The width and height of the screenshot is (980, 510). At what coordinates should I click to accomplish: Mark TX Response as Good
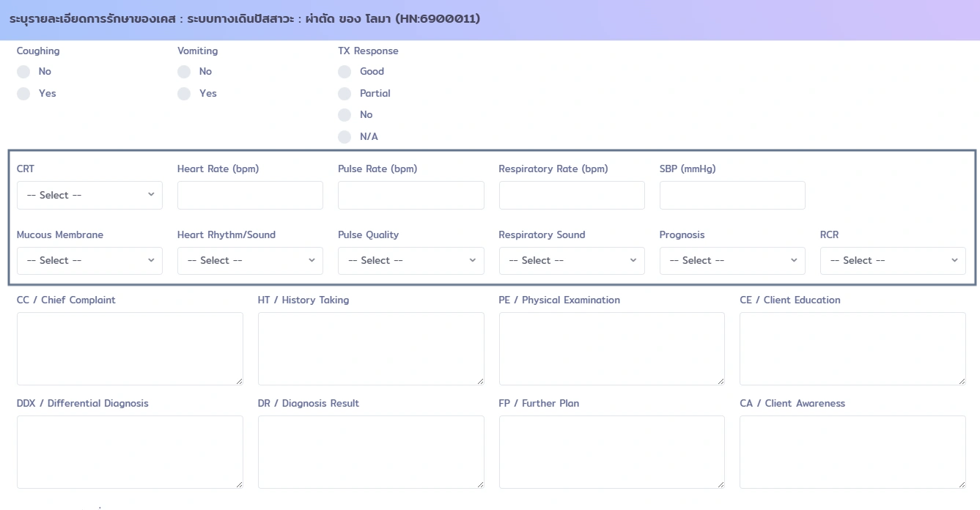point(345,72)
